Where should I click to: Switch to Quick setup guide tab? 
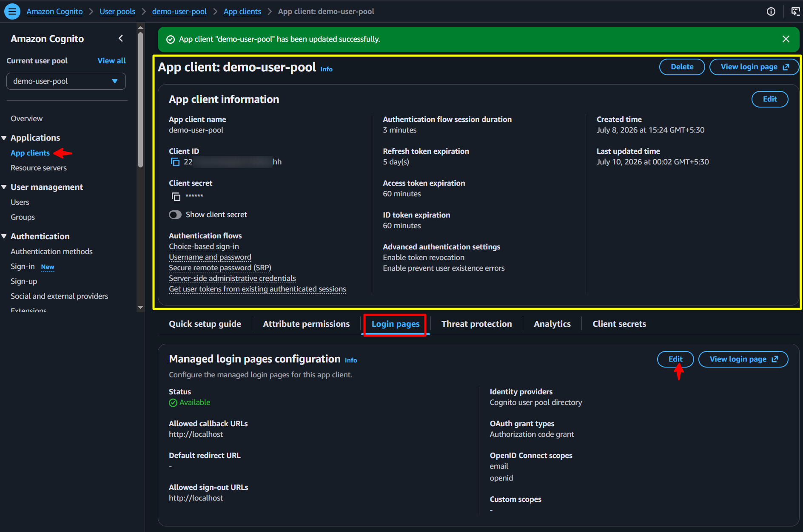(205, 324)
